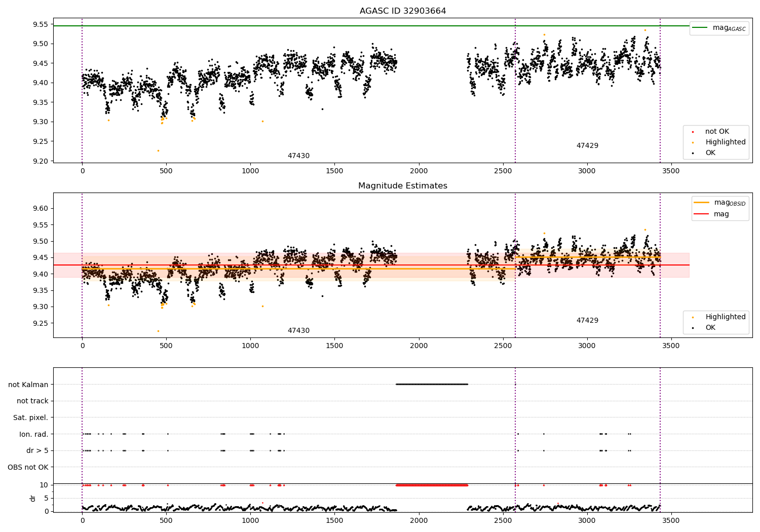This screenshot has height=532, width=760.
Task: Click the red dot marker beside 'not OK'
Action: pyautogui.click(x=693, y=132)
